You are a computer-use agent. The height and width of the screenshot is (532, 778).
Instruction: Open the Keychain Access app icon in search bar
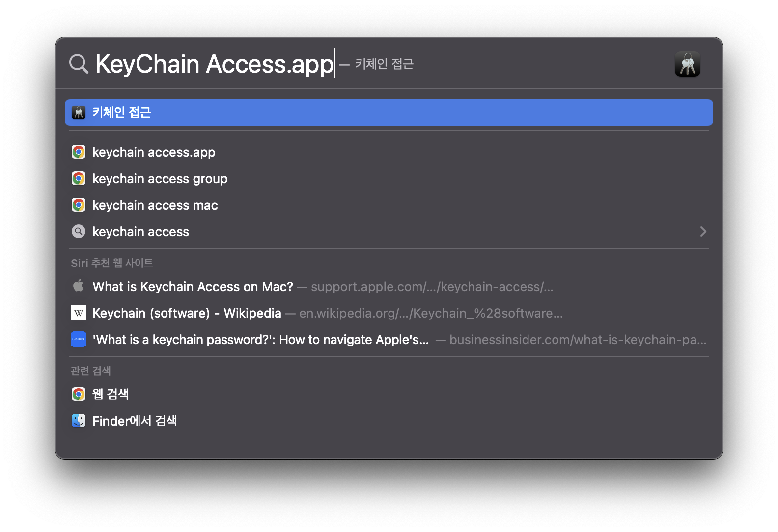pos(688,64)
